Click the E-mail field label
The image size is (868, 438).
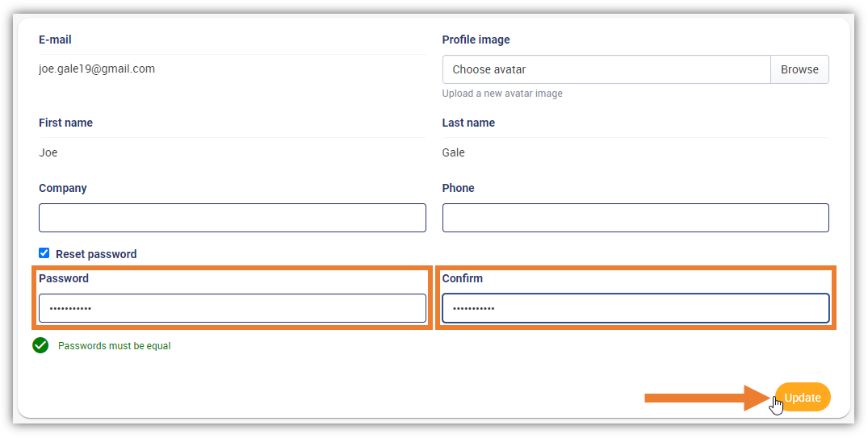pyautogui.click(x=55, y=40)
